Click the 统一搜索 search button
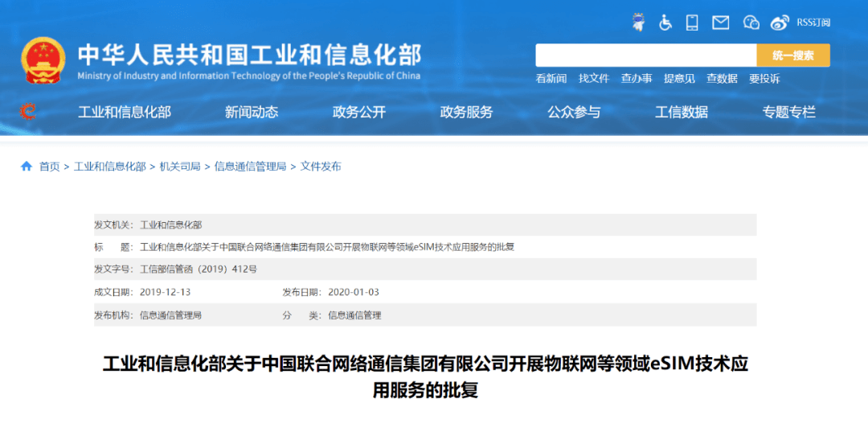868x436 pixels. coord(793,56)
